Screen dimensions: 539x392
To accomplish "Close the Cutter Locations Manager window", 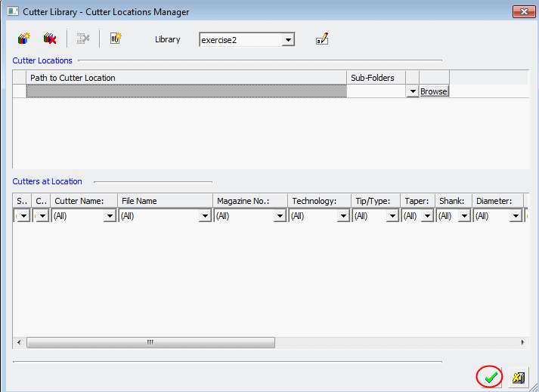I will tap(524, 12).
